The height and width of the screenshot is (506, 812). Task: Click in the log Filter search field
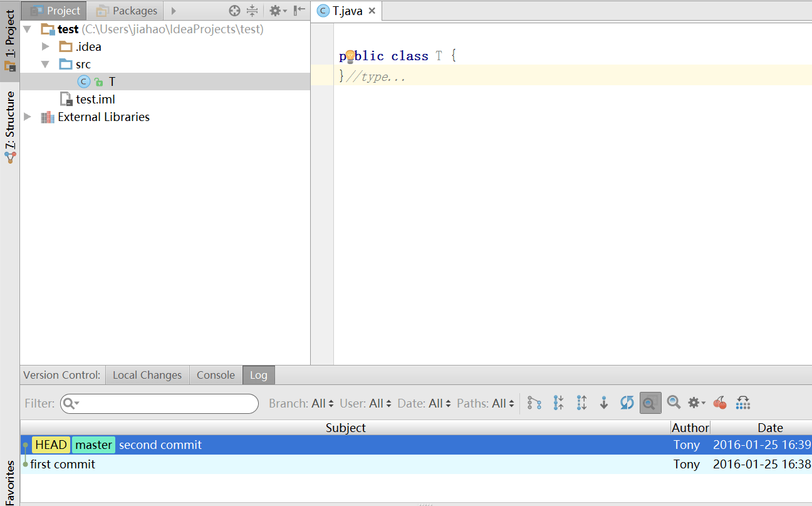coord(159,403)
